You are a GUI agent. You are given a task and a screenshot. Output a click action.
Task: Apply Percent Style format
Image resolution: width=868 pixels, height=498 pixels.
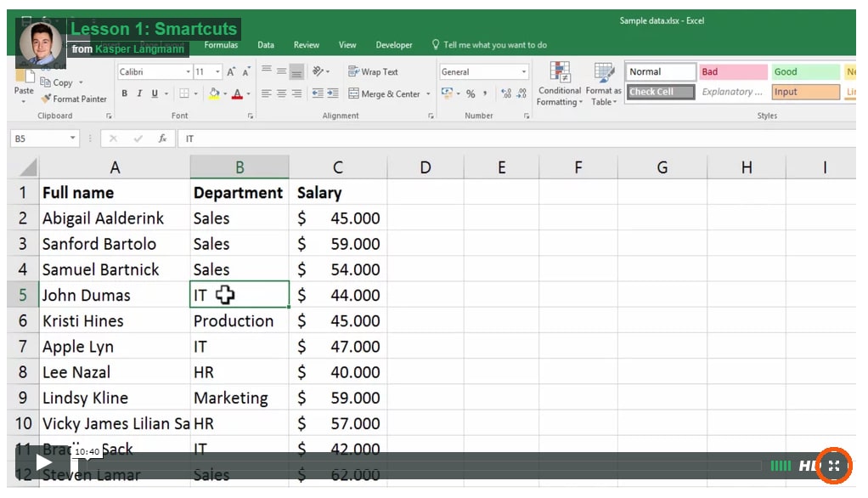(x=471, y=93)
